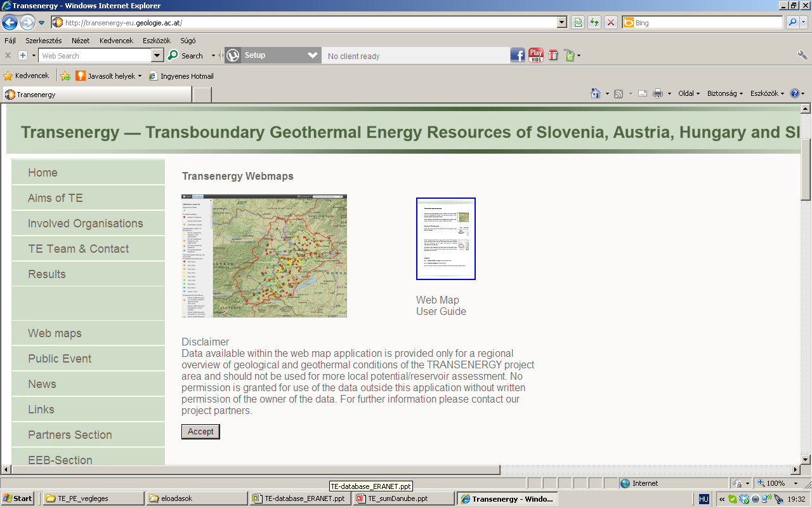This screenshot has width=812, height=508.
Task: Click the green price tag icon
Action: (569, 55)
